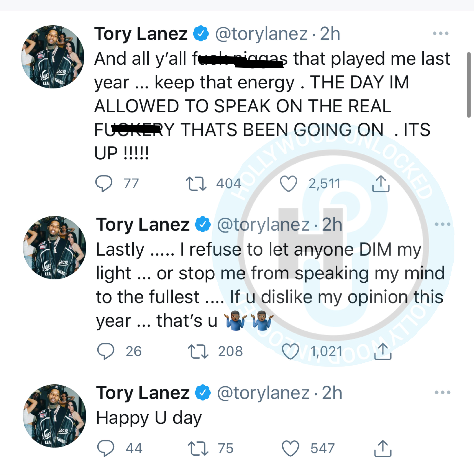Open more options on the first tweet

coord(441,33)
